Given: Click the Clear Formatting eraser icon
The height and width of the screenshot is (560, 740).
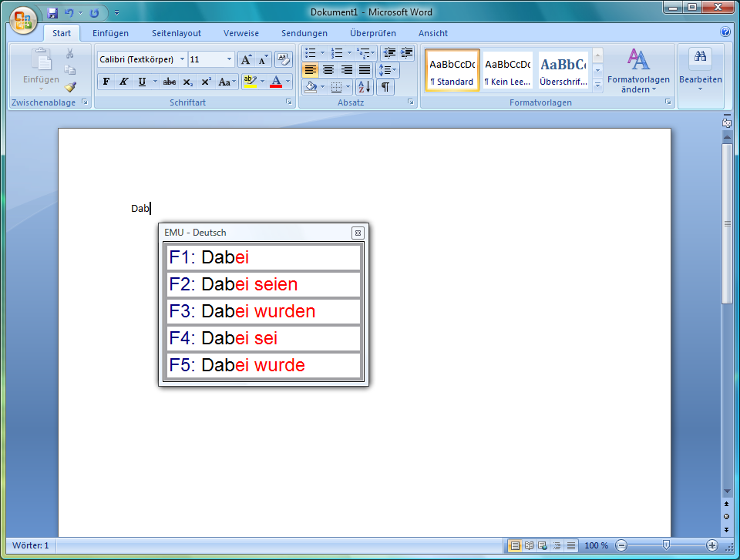Looking at the screenshot, I should (x=283, y=59).
